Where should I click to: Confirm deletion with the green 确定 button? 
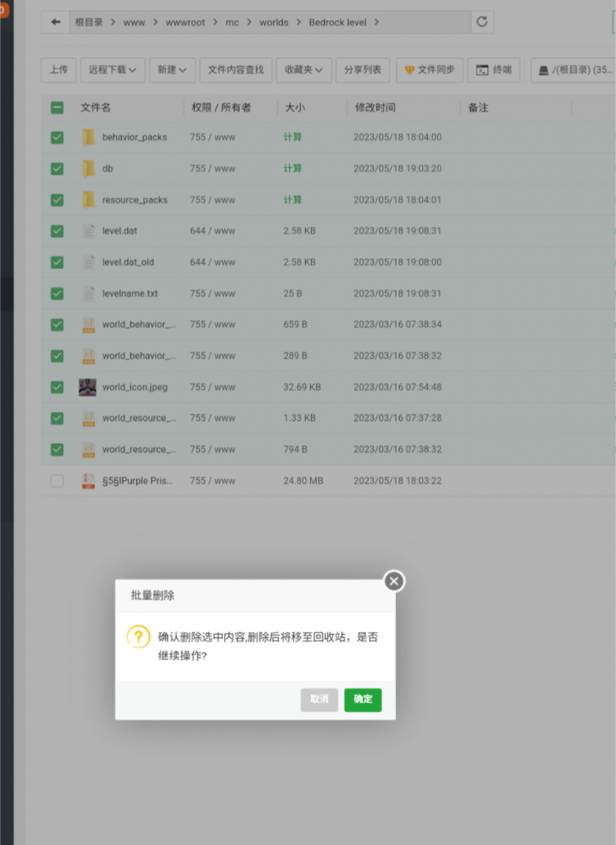click(363, 700)
